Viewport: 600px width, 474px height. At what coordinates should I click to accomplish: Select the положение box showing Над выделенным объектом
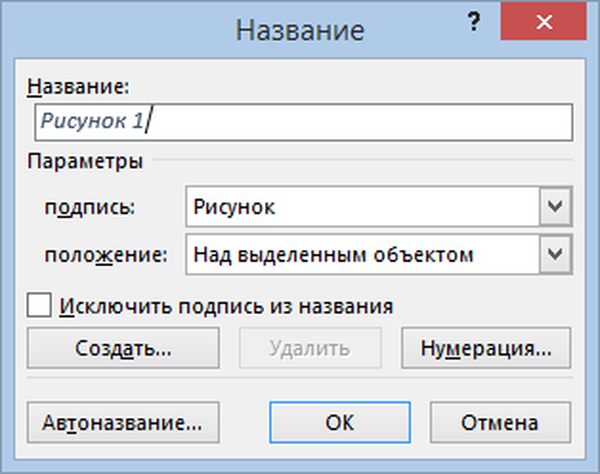tap(362, 255)
